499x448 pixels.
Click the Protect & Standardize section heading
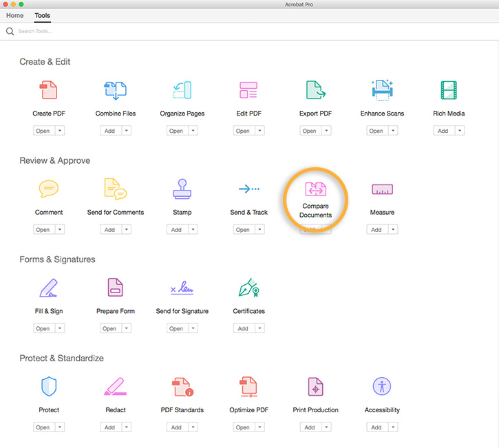(x=61, y=359)
